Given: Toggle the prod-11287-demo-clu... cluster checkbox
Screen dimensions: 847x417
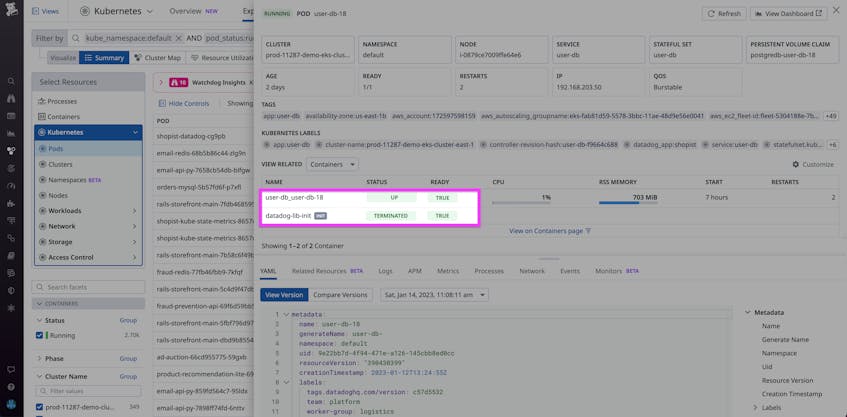Looking at the screenshot, I should 39,407.
